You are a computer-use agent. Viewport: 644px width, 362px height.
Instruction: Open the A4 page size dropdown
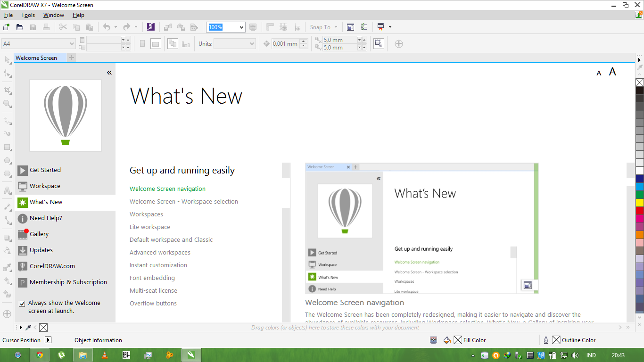pyautogui.click(x=72, y=44)
